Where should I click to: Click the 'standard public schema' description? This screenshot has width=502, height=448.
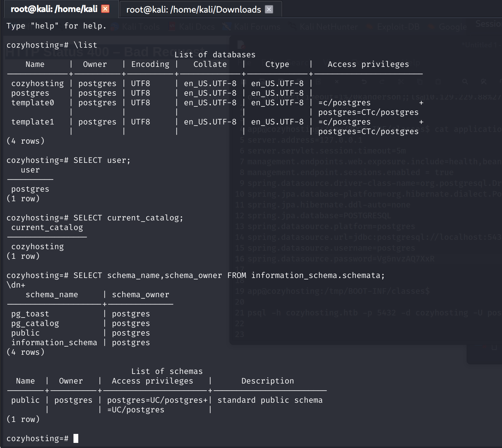tap(270, 400)
